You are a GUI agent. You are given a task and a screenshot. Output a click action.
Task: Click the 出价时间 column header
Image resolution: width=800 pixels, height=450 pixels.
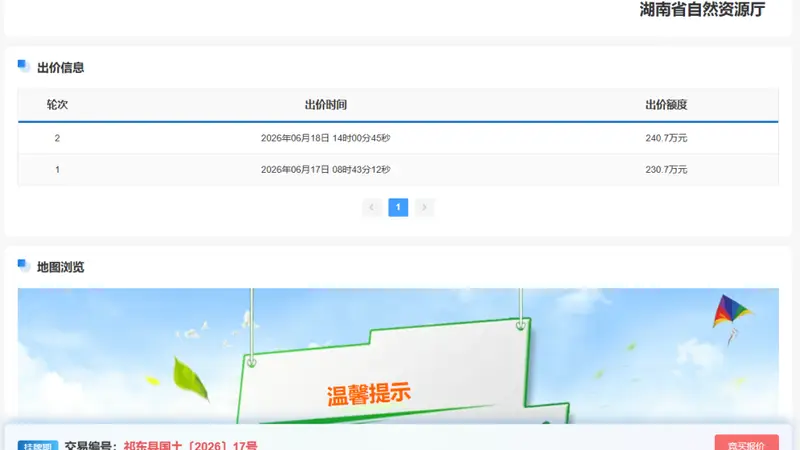tap(326, 105)
